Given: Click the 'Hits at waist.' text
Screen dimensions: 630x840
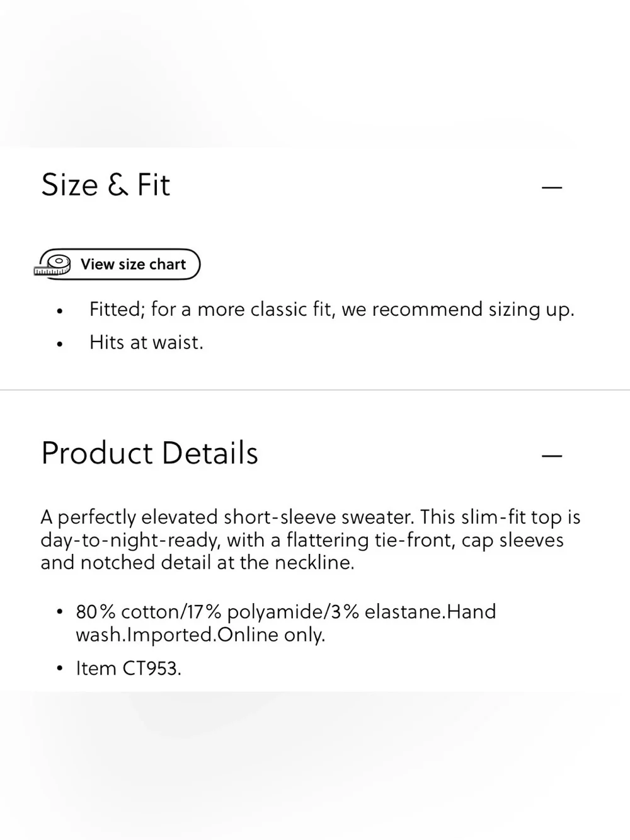Looking at the screenshot, I should coord(146,342).
